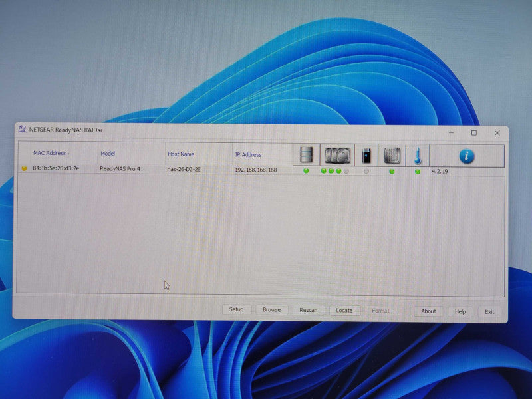
Task: Maximize the RAIDar window
Action: [x=474, y=133]
